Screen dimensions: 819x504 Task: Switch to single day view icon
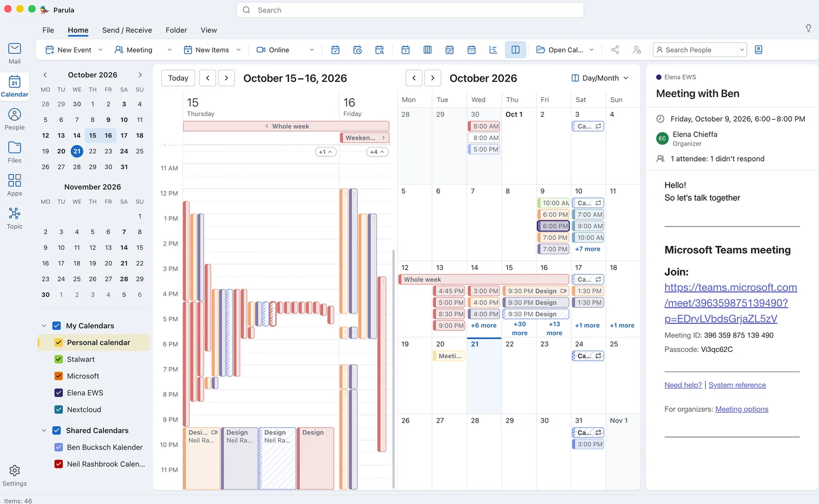click(x=405, y=50)
